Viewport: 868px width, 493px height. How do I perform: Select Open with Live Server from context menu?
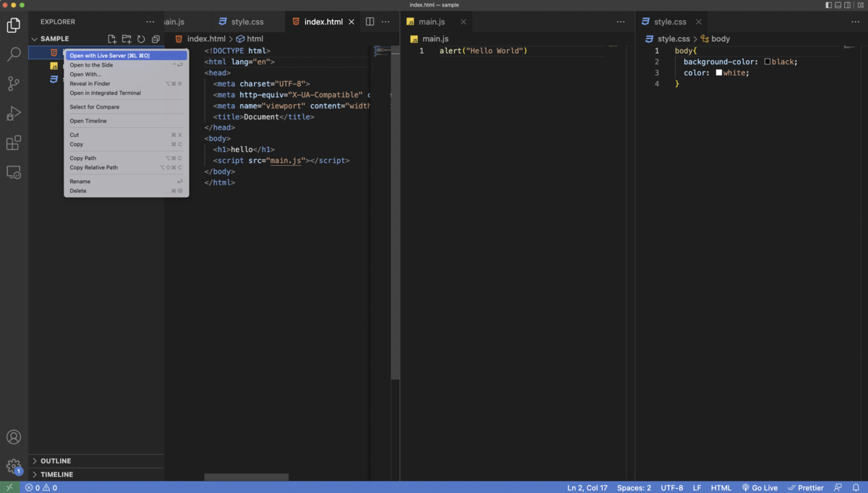[x=127, y=56]
